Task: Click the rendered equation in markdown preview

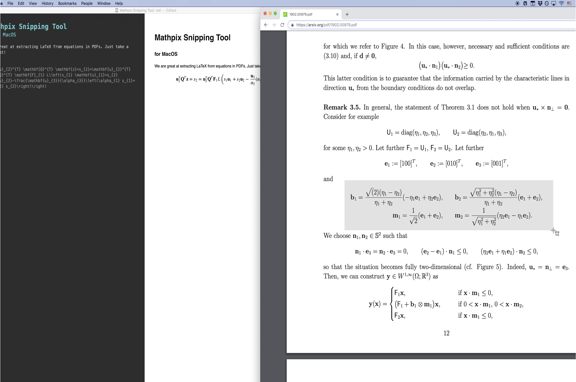Action: point(217,79)
